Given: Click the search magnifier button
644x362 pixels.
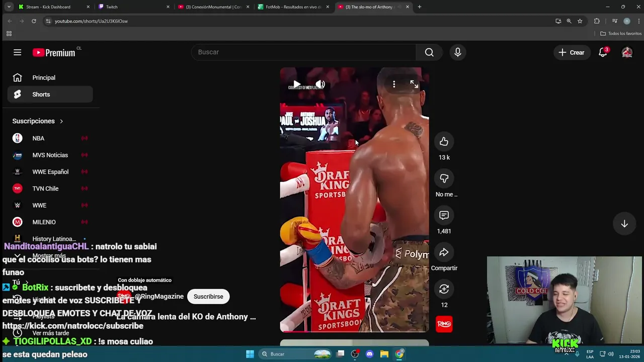Looking at the screenshot, I should pyautogui.click(x=429, y=52).
